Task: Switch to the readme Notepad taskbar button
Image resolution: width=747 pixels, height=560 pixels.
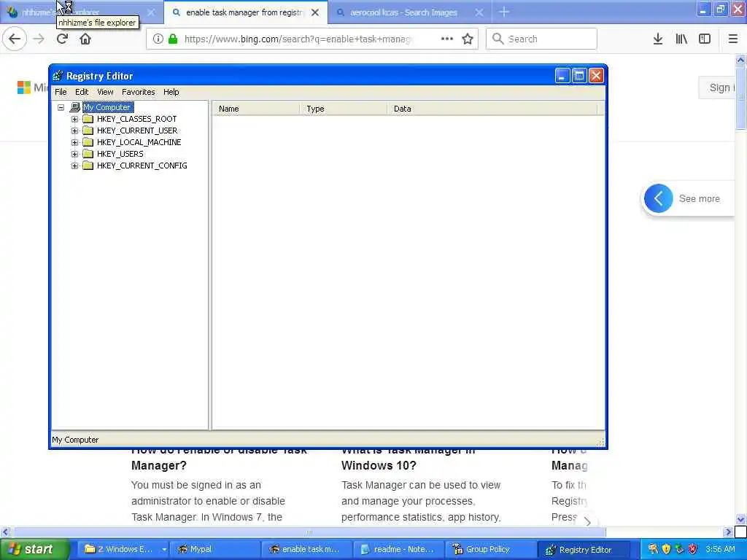Action: click(x=399, y=550)
